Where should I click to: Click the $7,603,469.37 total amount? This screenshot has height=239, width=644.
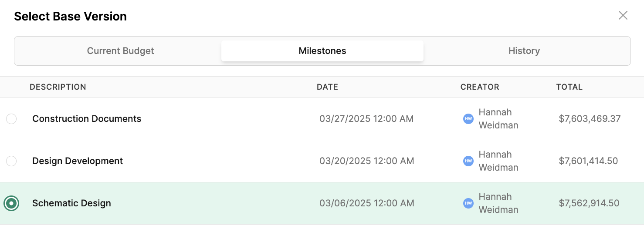590,119
